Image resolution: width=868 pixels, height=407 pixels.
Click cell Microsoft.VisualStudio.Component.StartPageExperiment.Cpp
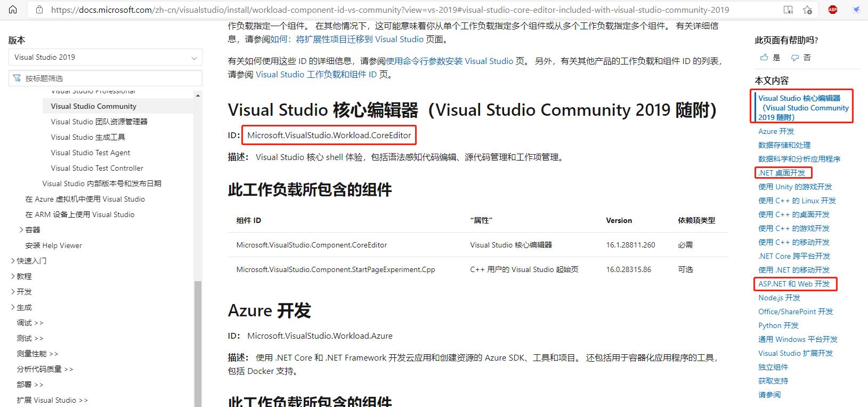pos(336,269)
